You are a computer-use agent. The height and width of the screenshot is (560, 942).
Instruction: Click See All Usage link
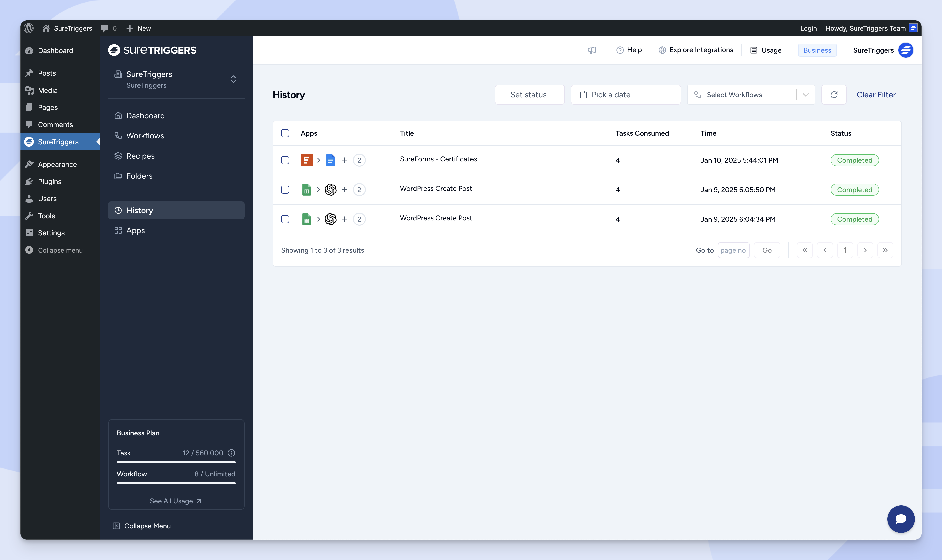pos(175,501)
